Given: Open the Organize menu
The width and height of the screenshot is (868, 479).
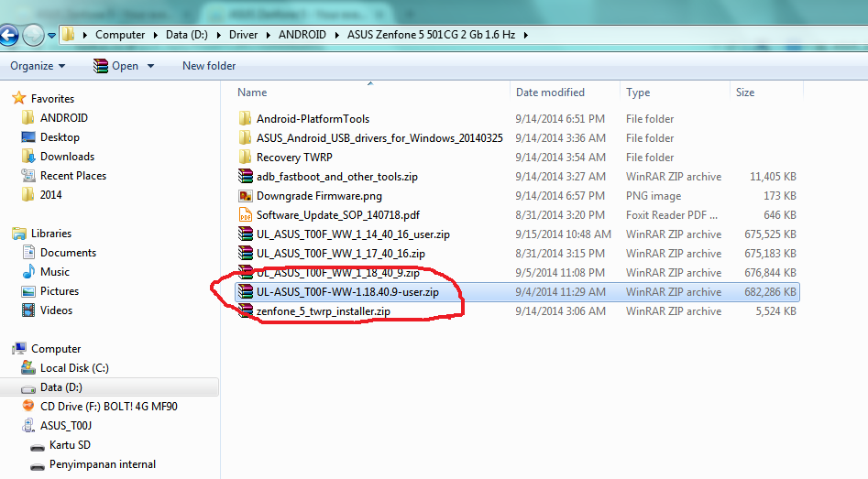Looking at the screenshot, I should 38,66.
